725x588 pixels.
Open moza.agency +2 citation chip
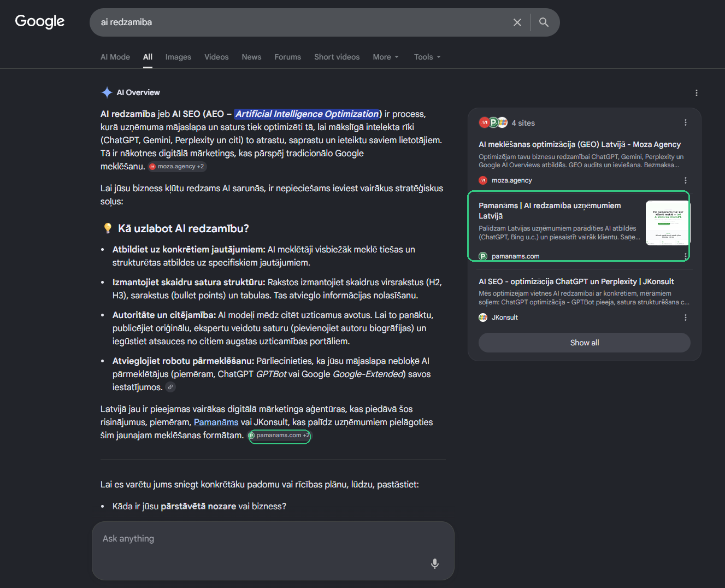coord(178,167)
